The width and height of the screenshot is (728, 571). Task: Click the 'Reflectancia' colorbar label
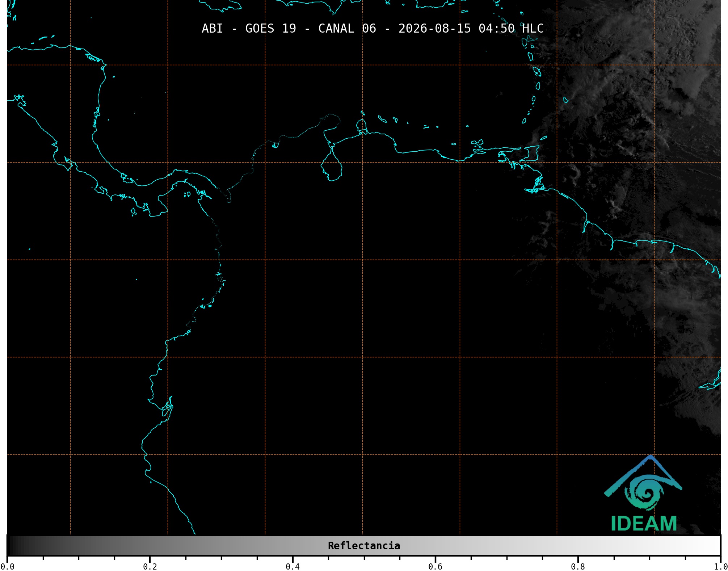coord(364,546)
